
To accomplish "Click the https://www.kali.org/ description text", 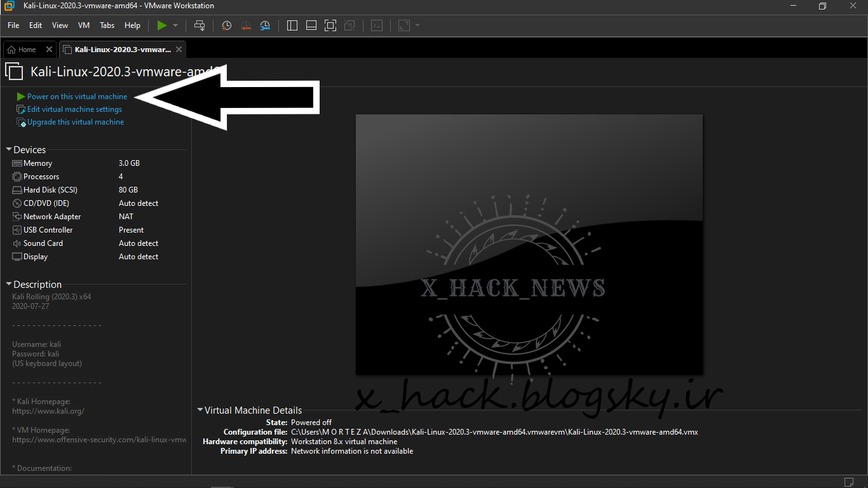I will tap(48, 411).
